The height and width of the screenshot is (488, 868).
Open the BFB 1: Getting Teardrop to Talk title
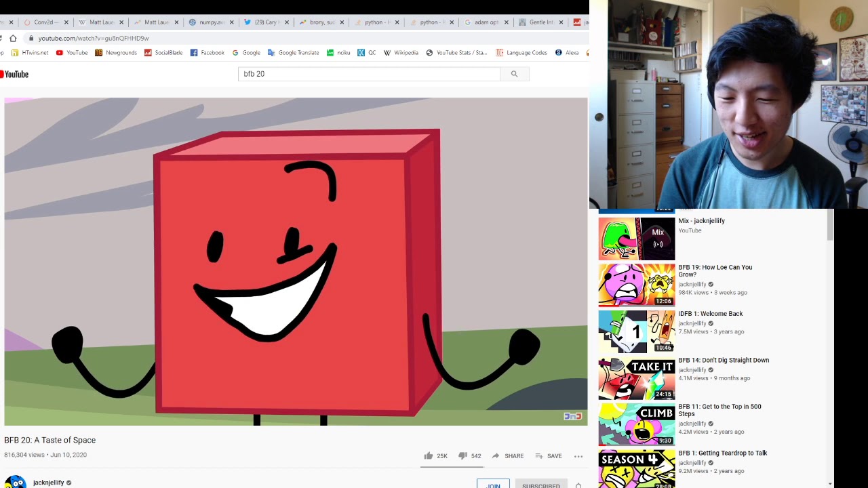point(722,453)
